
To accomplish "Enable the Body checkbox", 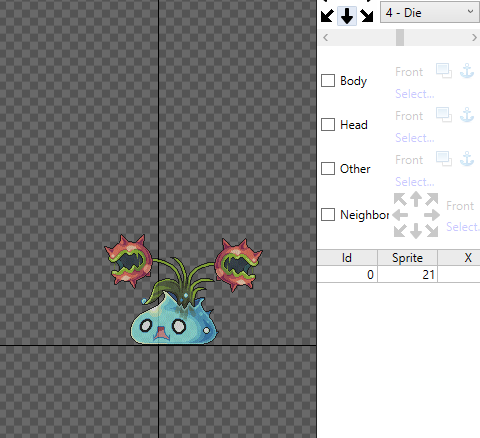I will click(x=328, y=81).
